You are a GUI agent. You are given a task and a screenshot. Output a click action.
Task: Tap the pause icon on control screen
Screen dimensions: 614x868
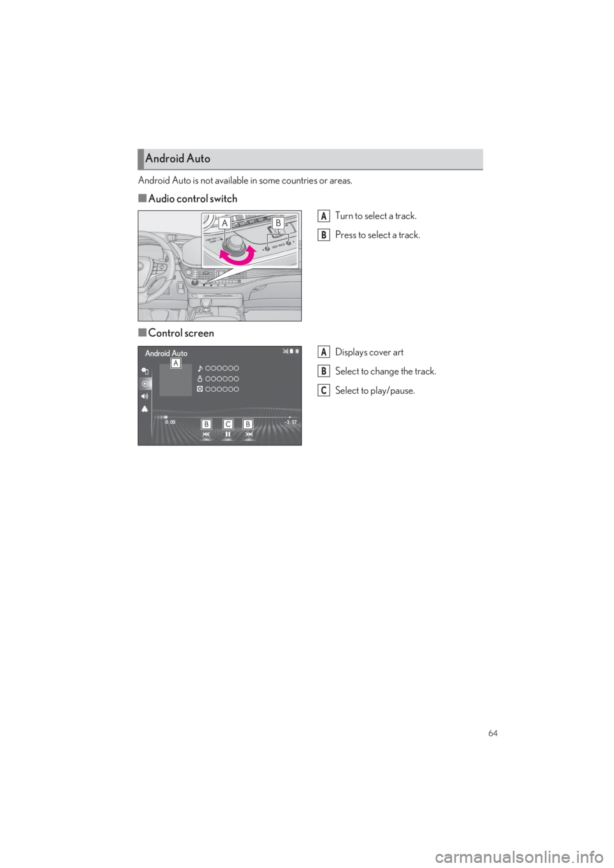coord(228,434)
